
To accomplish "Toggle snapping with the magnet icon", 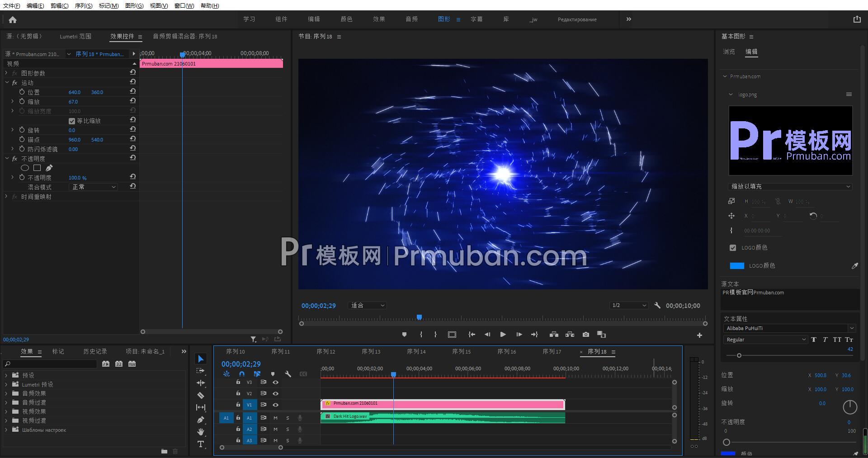I will pos(241,374).
